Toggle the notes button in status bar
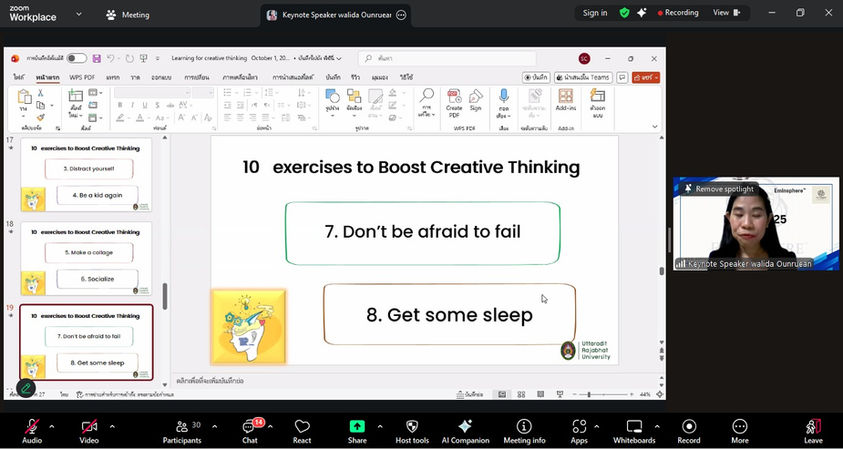The image size is (843, 449). tap(471, 394)
